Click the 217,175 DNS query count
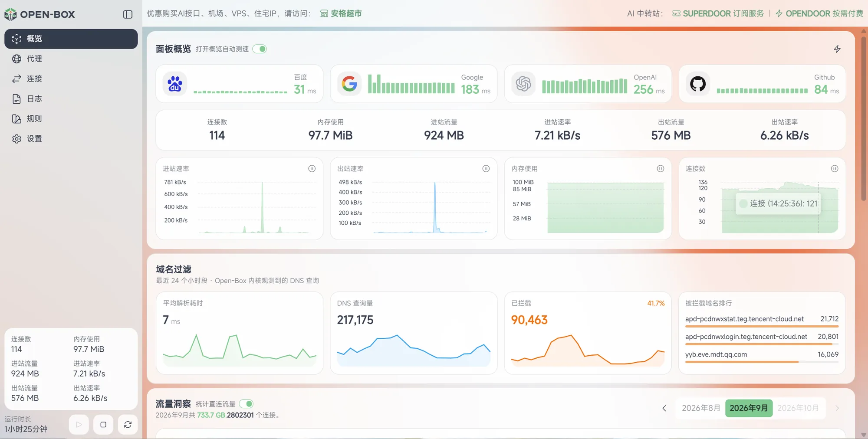Screen dimensions: 868x439 (x=355, y=320)
